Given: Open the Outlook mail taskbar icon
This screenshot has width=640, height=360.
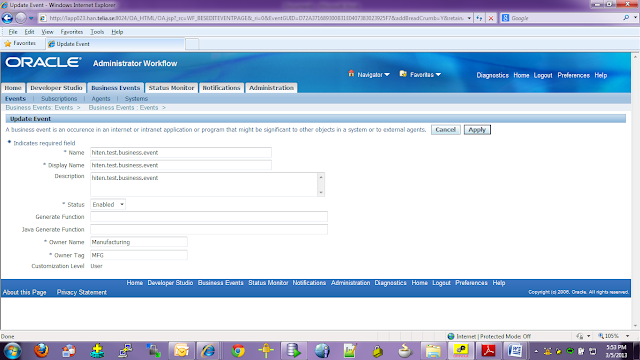Looking at the screenshot, I should (181, 351).
